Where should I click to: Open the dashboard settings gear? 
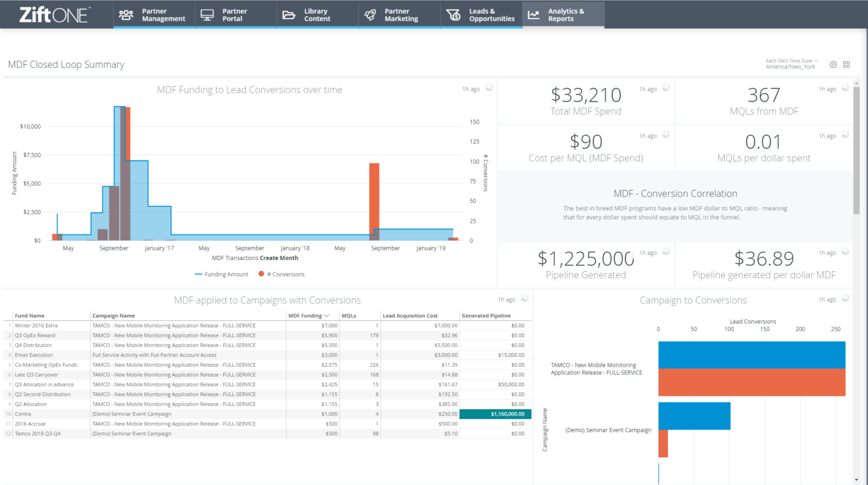click(833, 64)
